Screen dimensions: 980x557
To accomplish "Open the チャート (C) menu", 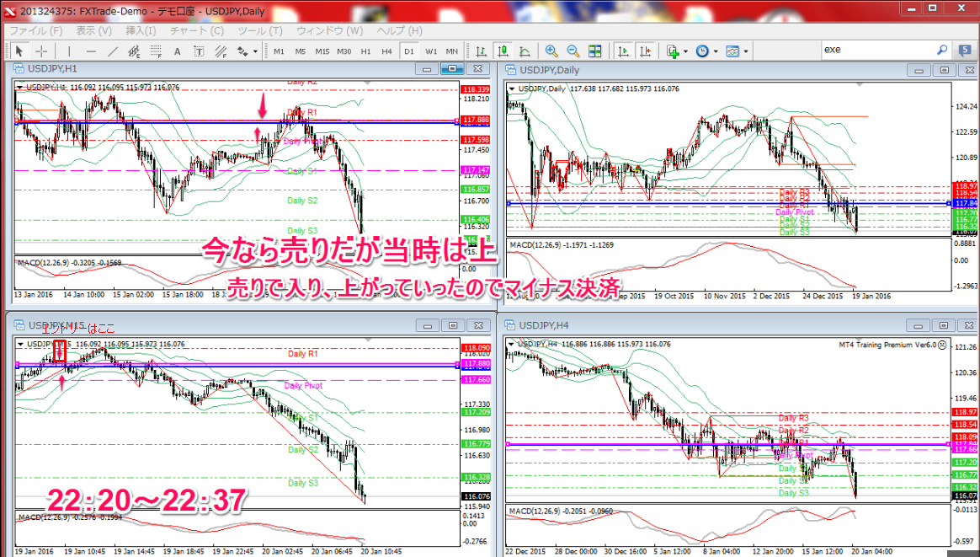I will pos(196,30).
